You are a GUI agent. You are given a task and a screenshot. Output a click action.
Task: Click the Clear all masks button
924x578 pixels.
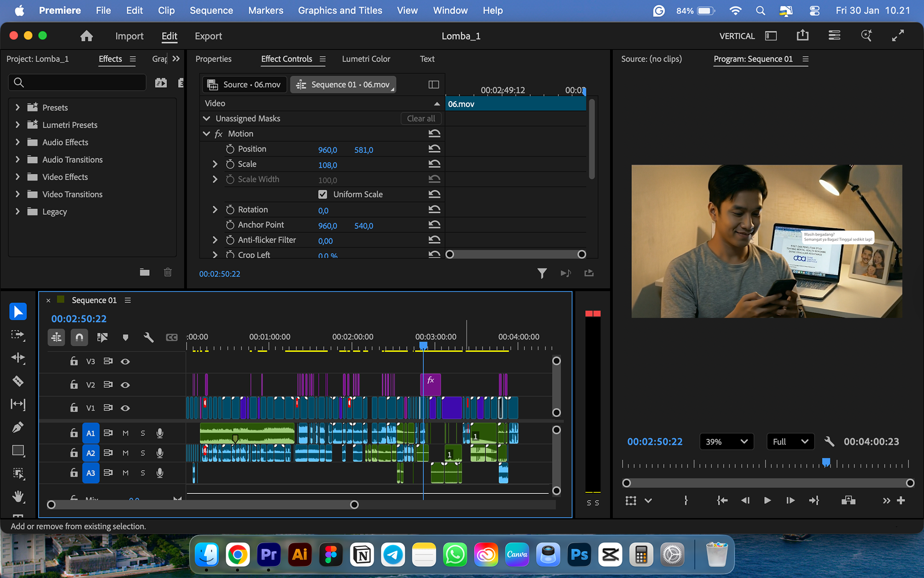(x=421, y=118)
